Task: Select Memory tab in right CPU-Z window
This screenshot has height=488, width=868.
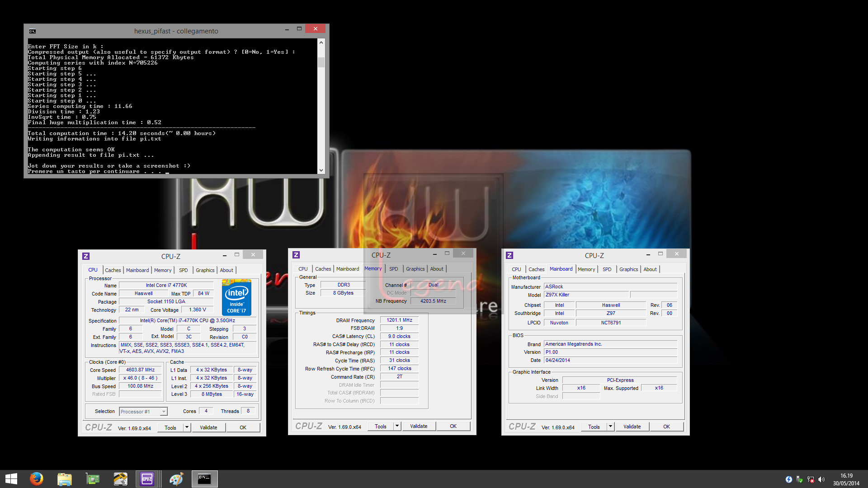Action: coord(586,269)
